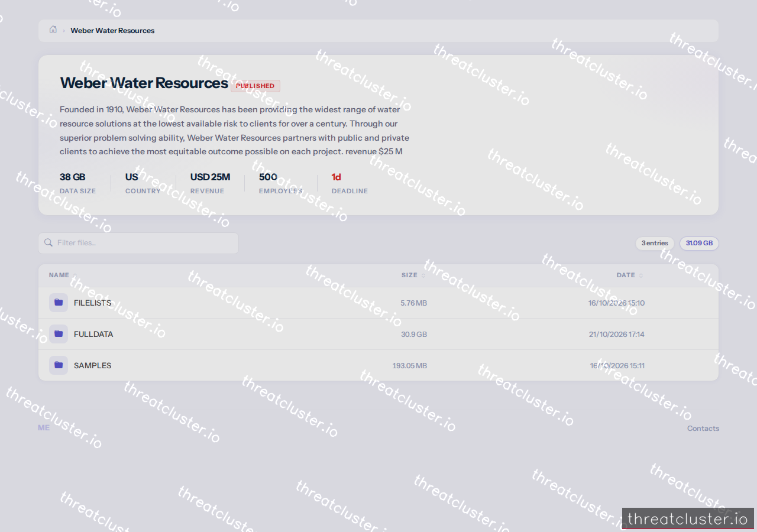
Task: Sort file table by SIZE column
Action: [x=413, y=275]
